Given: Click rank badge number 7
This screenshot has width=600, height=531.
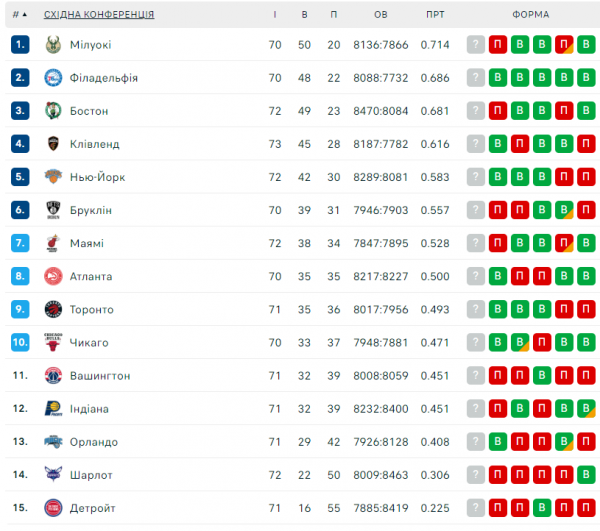Looking at the screenshot, I should tap(20, 243).
